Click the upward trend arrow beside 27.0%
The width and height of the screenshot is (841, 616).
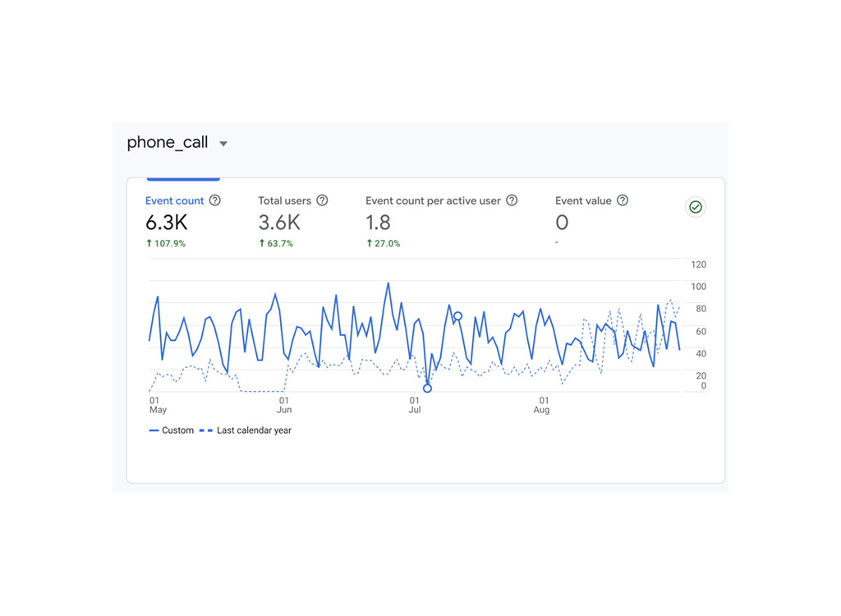[368, 243]
